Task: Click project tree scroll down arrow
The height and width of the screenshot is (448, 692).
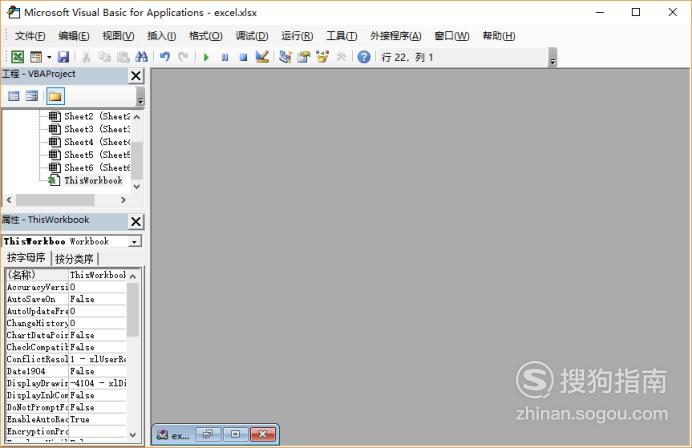Action: [x=137, y=186]
